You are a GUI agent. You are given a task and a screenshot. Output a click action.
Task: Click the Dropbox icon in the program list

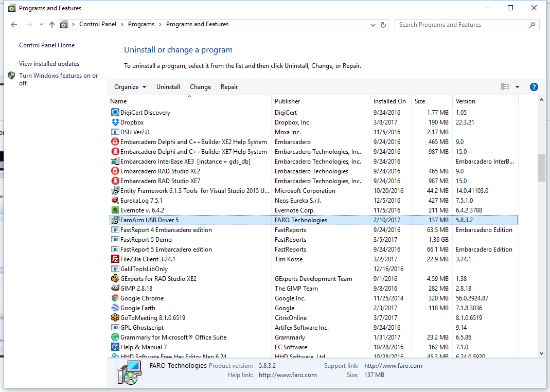[115, 122]
